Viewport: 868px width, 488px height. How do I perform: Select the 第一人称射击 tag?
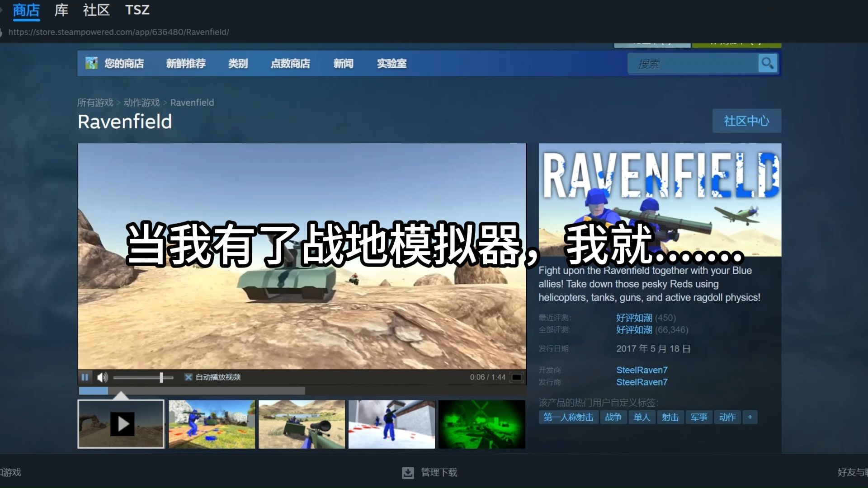point(568,417)
